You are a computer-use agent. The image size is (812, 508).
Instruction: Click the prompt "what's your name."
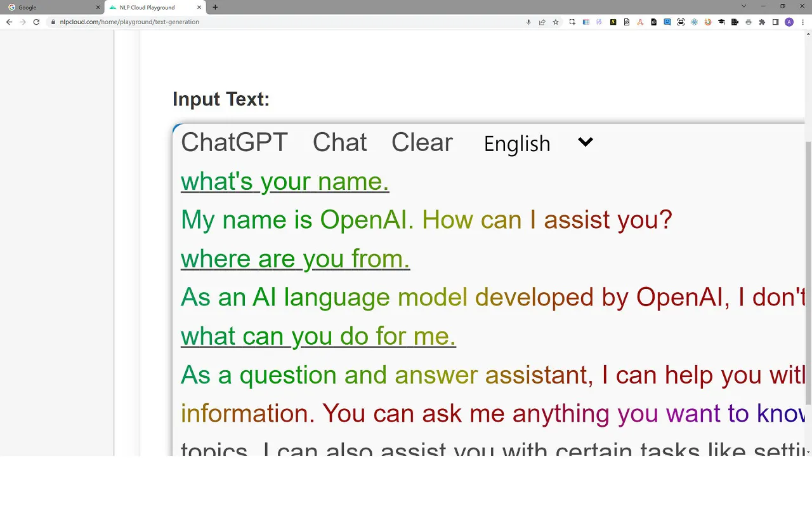[x=285, y=182]
